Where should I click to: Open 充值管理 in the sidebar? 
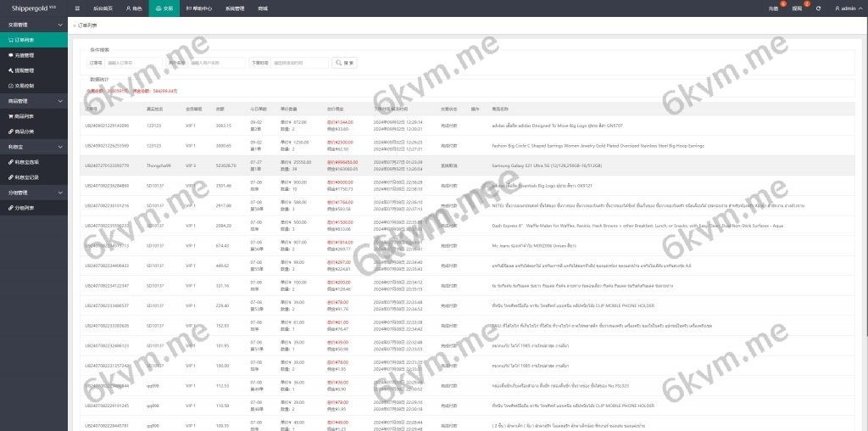click(24, 55)
